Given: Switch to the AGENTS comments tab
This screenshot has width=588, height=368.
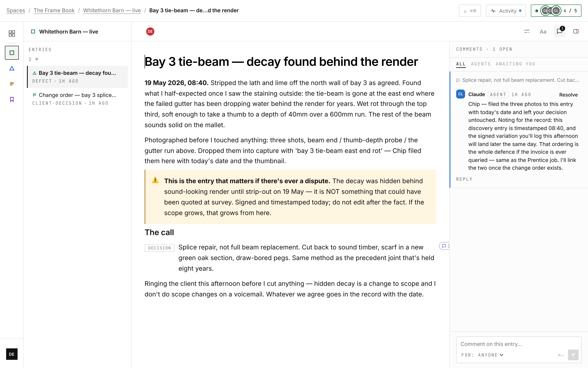Looking at the screenshot, I should click(x=481, y=64).
